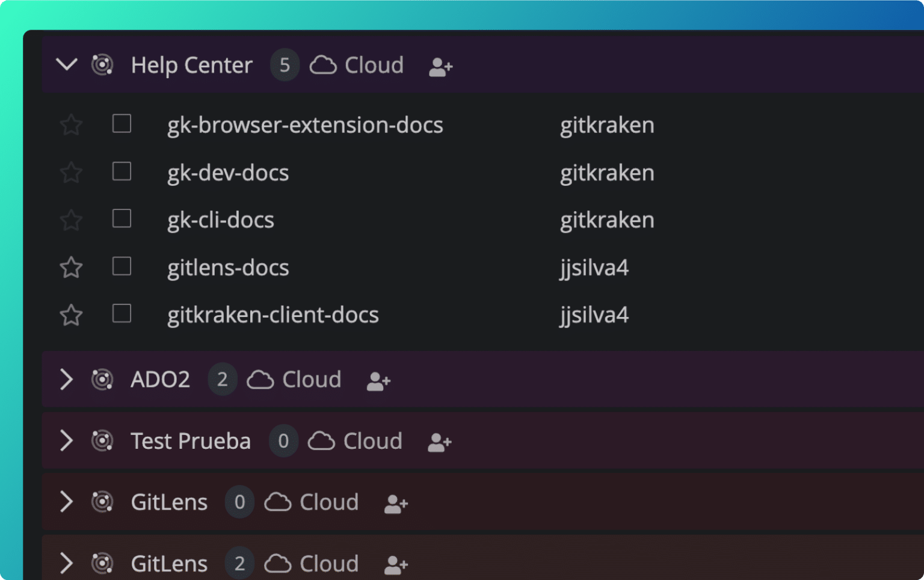Click the ADO2 workspace icon

[102, 380]
